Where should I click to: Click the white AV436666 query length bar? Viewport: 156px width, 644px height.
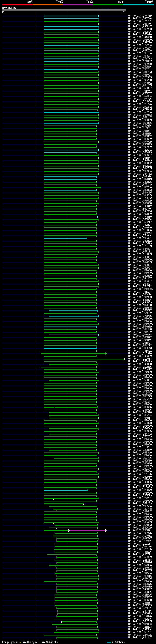click(64, 10)
